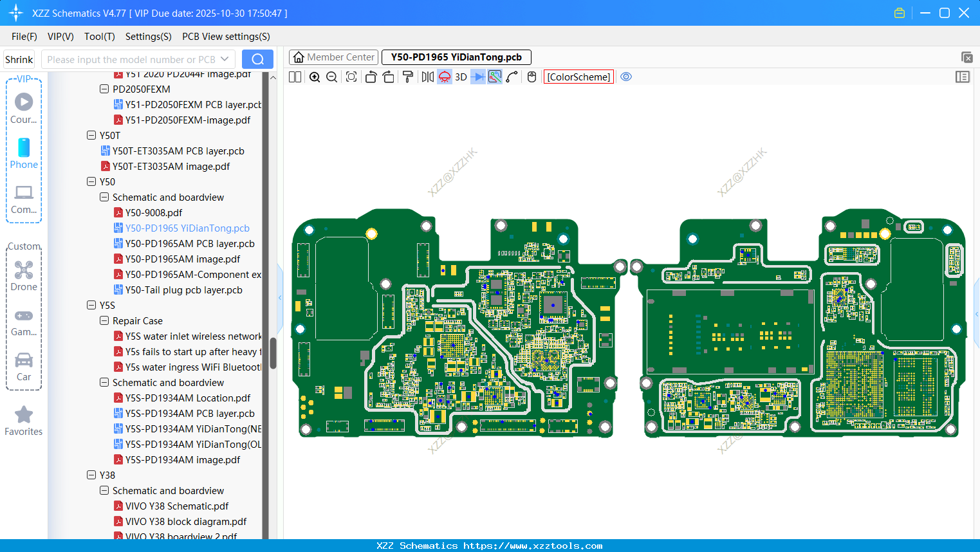
Task: Click the fit-to-screen icon
Action: pos(351,77)
